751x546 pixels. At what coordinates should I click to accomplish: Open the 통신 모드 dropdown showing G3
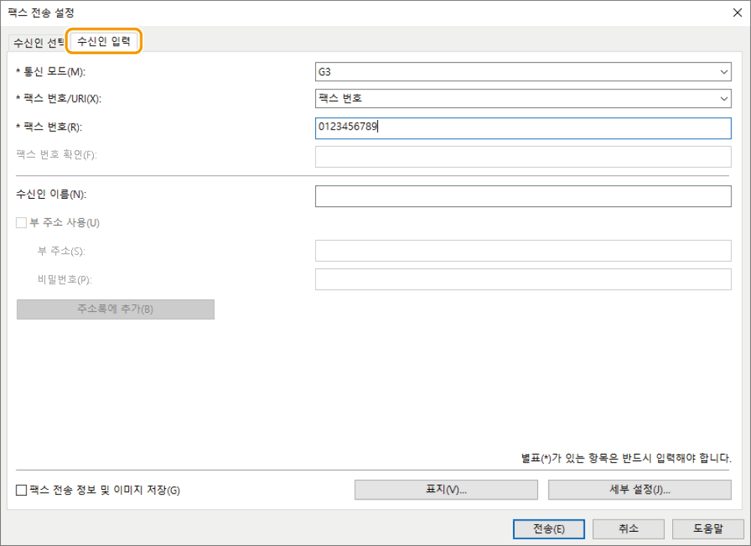(x=523, y=72)
